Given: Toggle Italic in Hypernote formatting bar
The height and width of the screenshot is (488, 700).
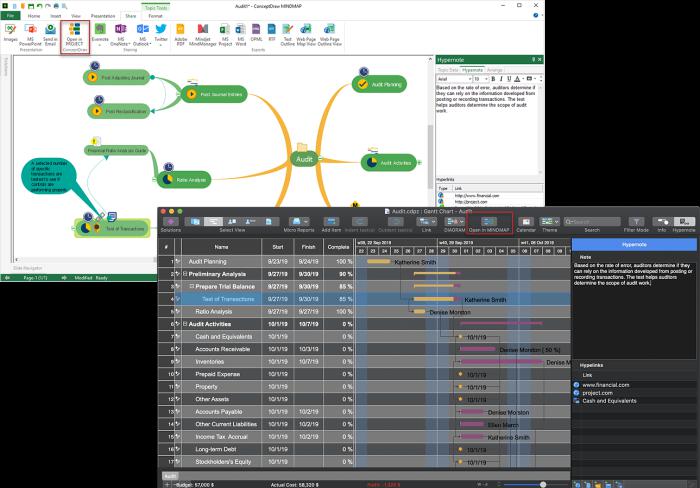Looking at the screenshot, I should [x=501, y=79].
